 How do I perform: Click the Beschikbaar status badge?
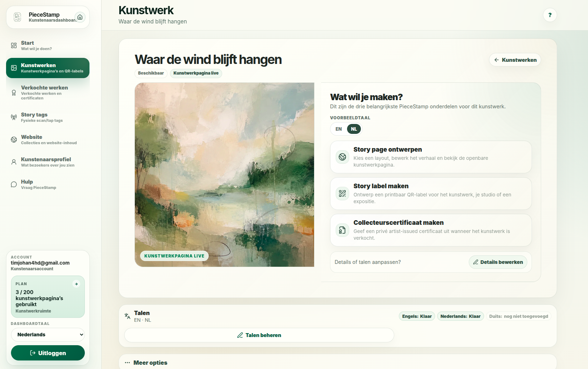click(x=151, y=73)
